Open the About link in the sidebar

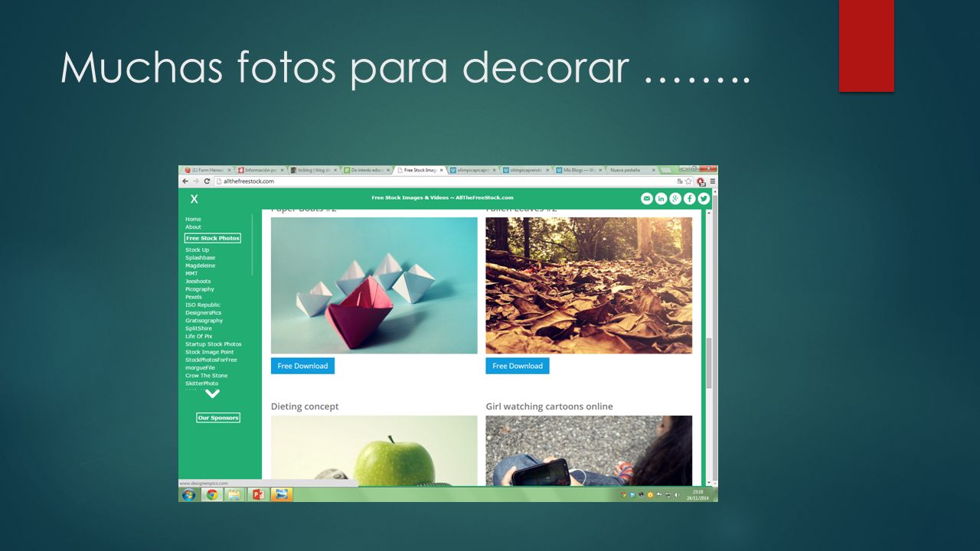coord(193,227)
